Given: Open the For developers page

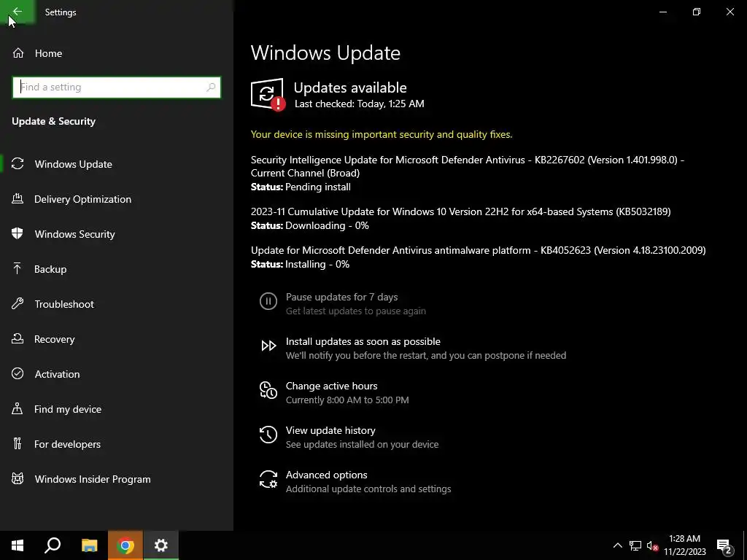Looking at the screenshot, I should tap(68, 444).
